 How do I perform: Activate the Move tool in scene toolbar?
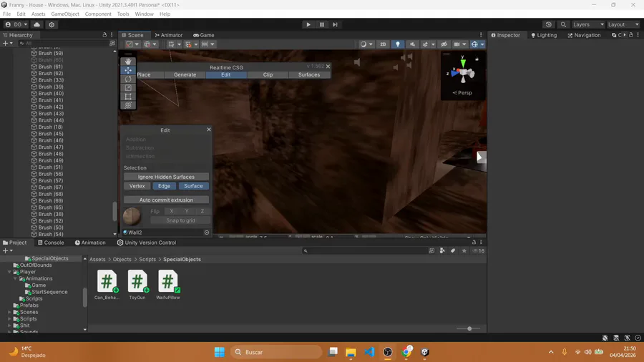128,70
